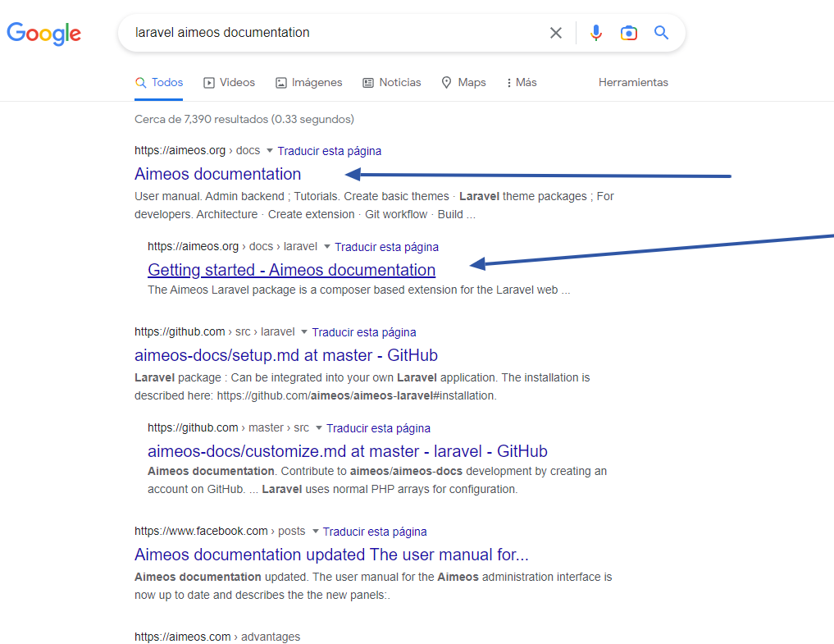Switch to the Imágenes tab
The width and height of the screenshot is (834, 644).
pos(308,83)
